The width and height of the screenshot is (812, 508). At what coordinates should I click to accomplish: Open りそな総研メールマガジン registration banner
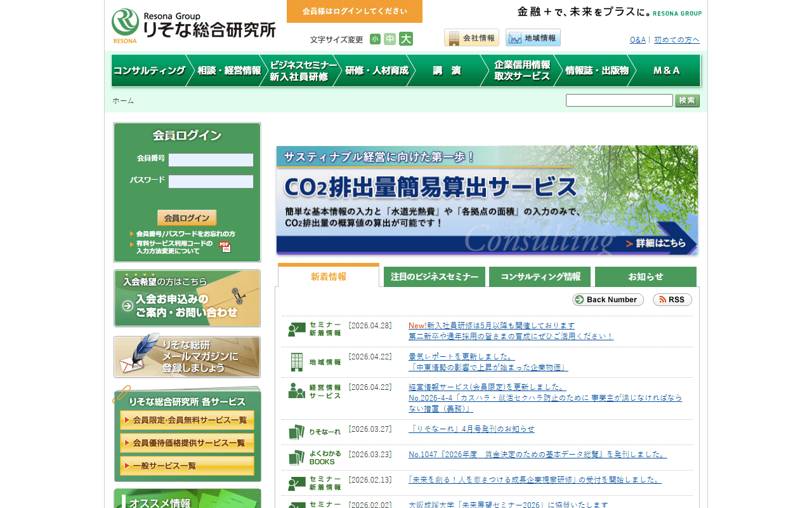click(x=187, y=357)
